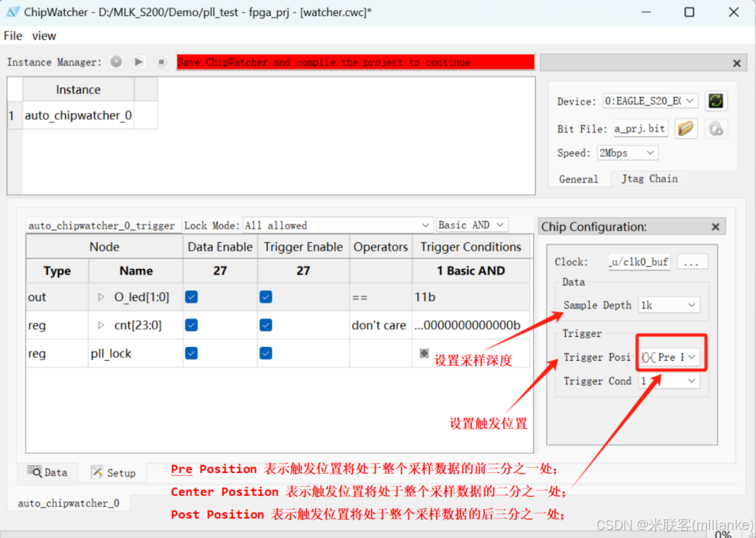Switch to the Jtag Chain tab
The height and width of the screenshot is (538, 756).
tap(648, 178)
